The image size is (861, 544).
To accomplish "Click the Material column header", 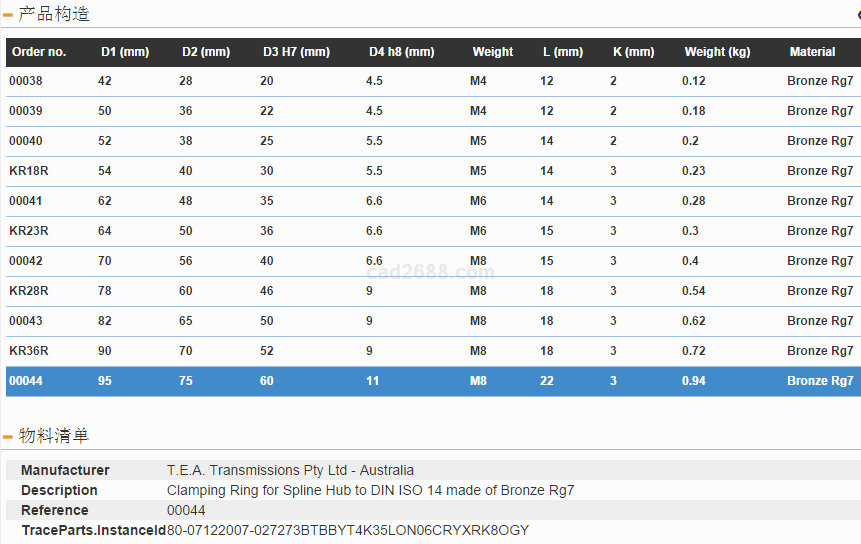I will (812, 52).
